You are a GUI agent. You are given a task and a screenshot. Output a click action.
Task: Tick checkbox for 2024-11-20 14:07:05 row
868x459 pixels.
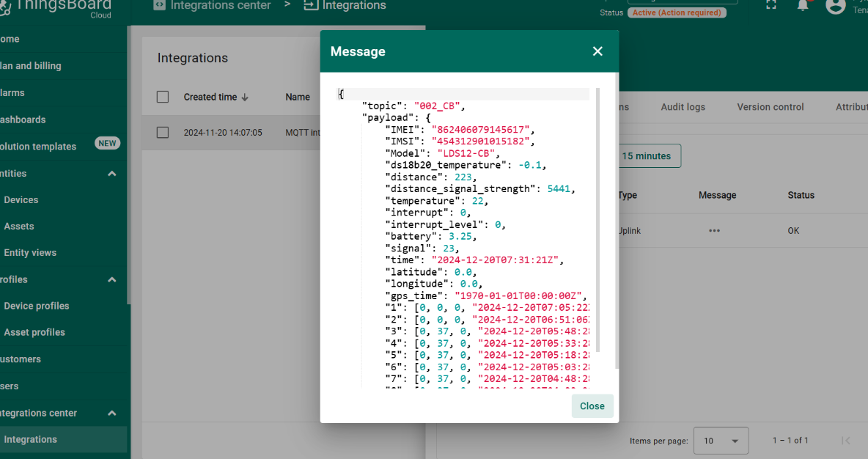click(x=163, y=132)
